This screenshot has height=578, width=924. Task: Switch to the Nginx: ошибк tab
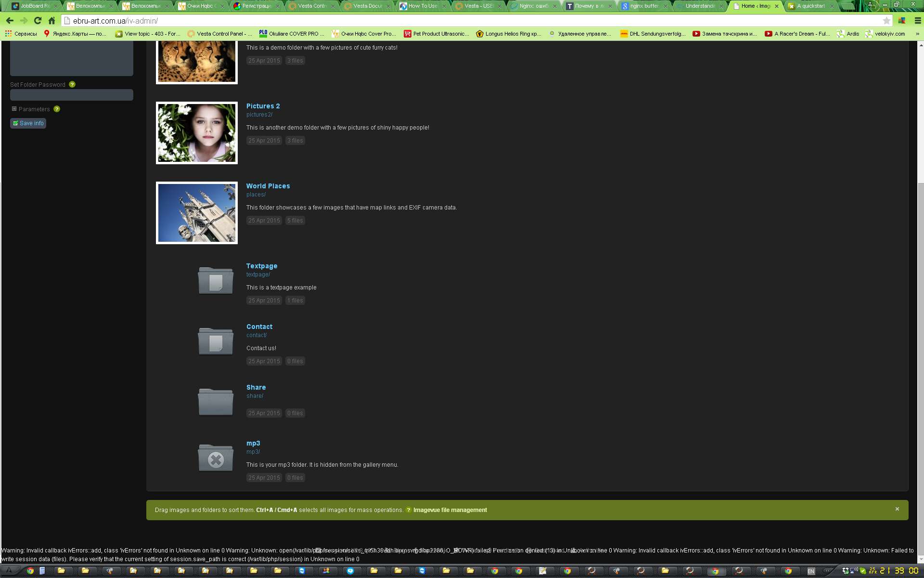click(533, 6)
